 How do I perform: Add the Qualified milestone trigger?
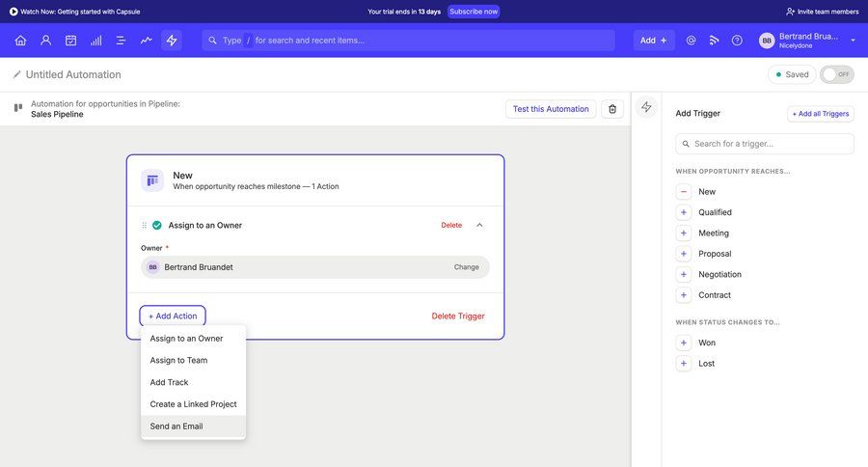pyautogui.click(x=684, y=212)
